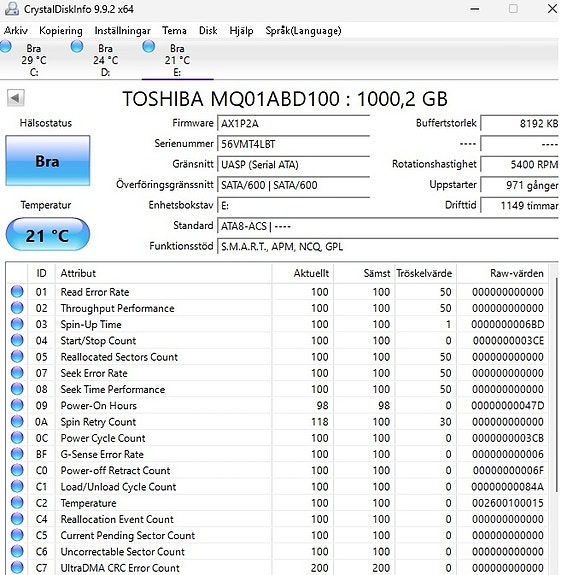Click the Överföringsgränssnitt SATA/600 field

[x=293, y=185]
